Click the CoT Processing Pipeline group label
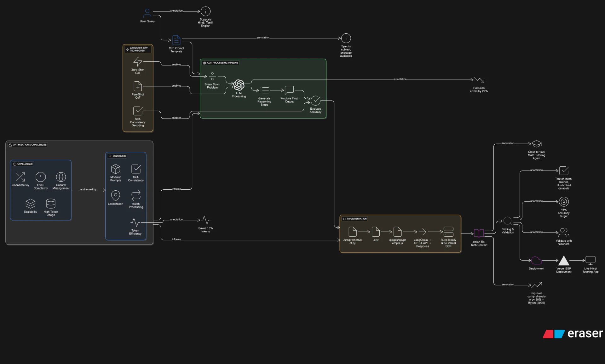605x364 pixels. tap(220, 63)
